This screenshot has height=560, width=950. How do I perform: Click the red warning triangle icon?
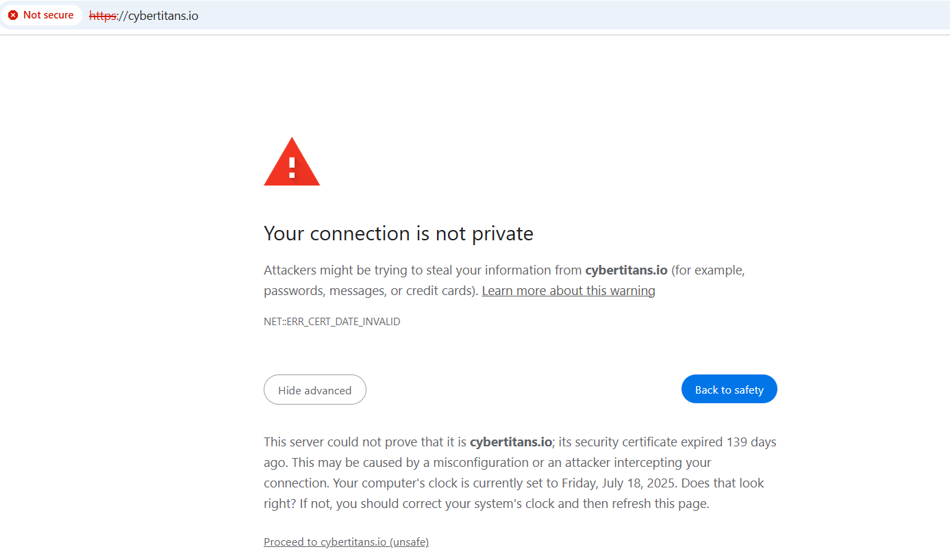292,162
